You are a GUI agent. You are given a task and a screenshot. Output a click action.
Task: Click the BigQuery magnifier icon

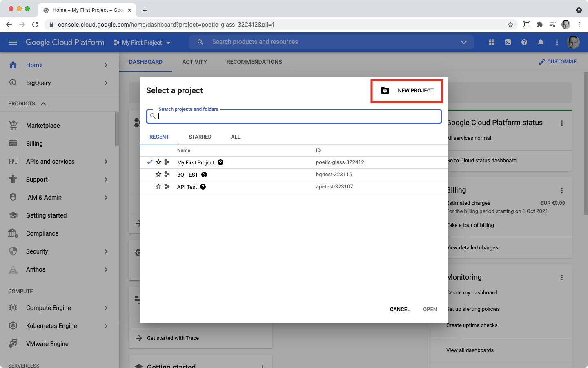(13, 83)
